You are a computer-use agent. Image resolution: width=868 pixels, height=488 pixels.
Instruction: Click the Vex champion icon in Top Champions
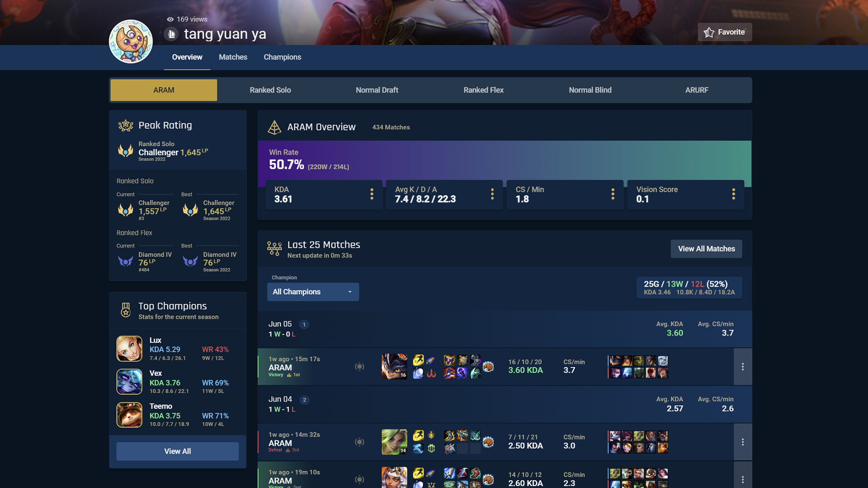click(x=129, y=381)
